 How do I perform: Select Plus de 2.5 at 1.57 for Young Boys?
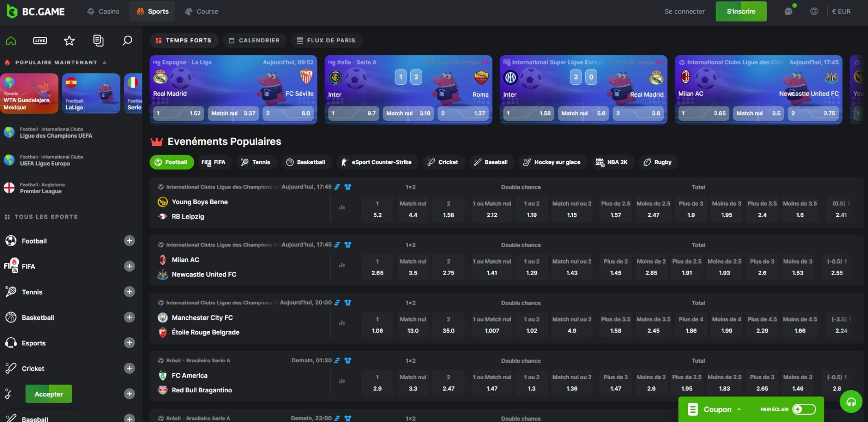(x=616, y=209)
